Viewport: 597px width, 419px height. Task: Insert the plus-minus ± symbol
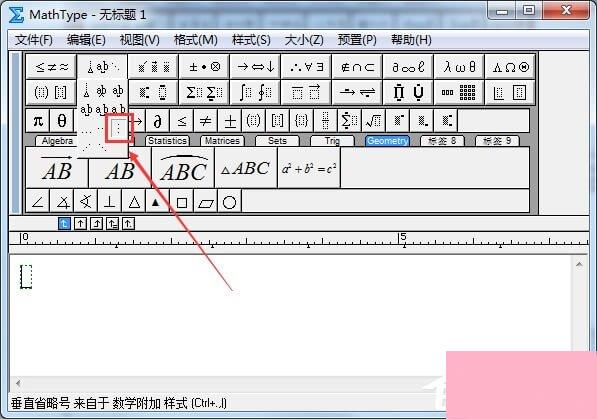[x=230, y=121]
